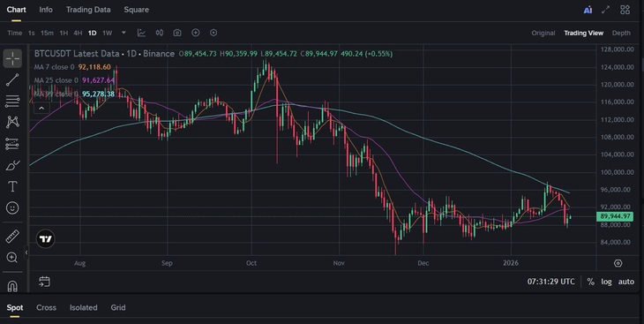Toggle the magnet snap mode
Screen dimensions: 644x324
click(12, 286)
